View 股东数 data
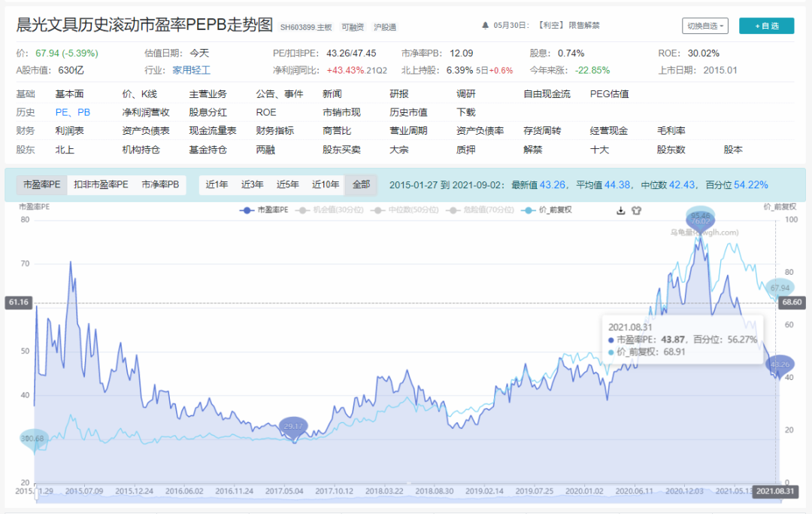812x514 pixels. [671, 150]
